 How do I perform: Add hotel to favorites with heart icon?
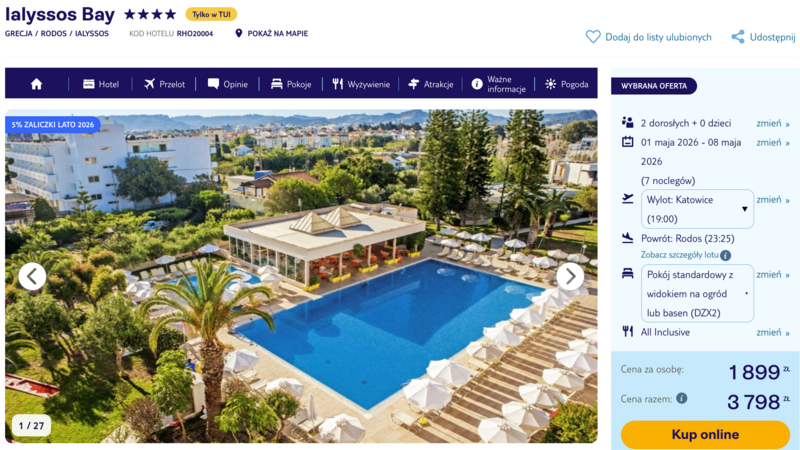click(x=593, y=37)
